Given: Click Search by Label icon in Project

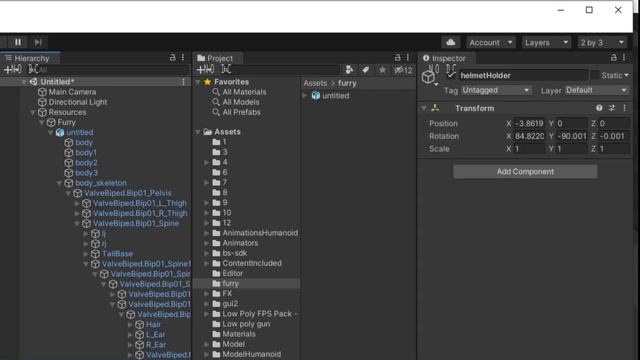Looking at the screenshot, I should coord(366,70).
